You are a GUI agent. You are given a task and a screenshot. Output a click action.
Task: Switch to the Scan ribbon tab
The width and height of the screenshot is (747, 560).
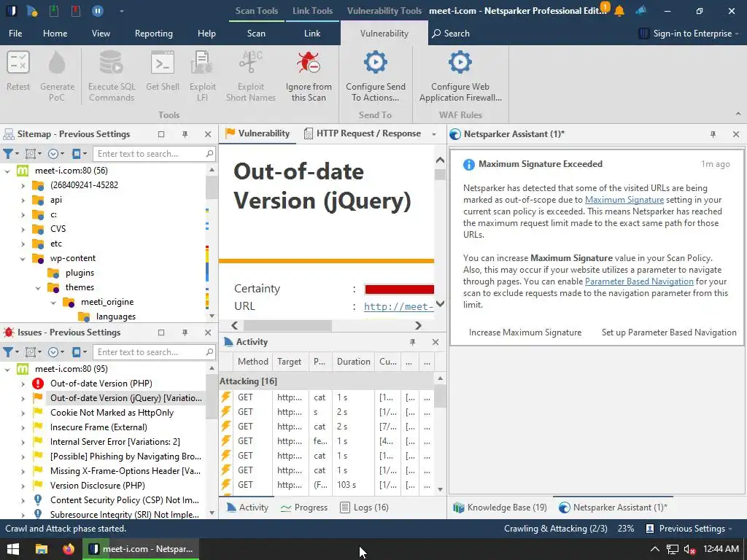click(x=256, y=34)
